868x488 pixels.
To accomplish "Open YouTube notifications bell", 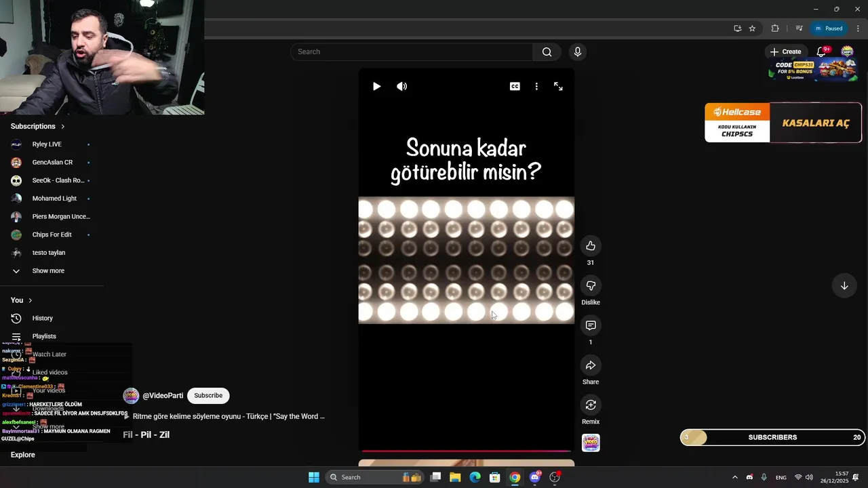I will click(x=821, y=52).
